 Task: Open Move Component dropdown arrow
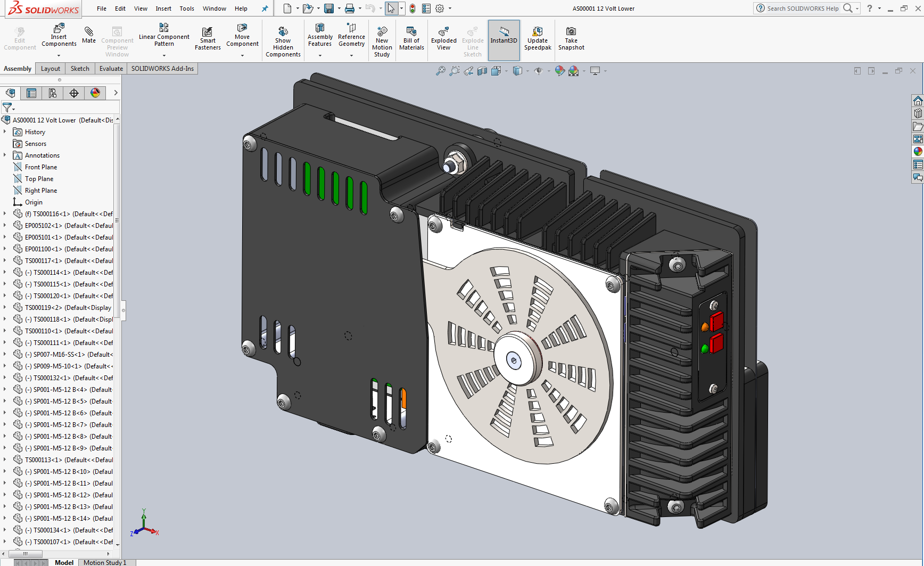[x=242, y=55]
